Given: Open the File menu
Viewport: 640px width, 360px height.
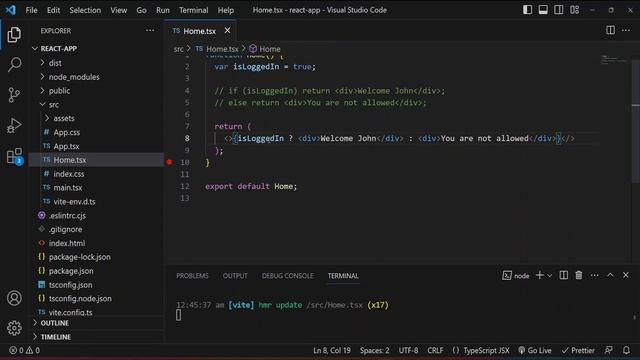Looking at the screenshot, I should point(31,10).
